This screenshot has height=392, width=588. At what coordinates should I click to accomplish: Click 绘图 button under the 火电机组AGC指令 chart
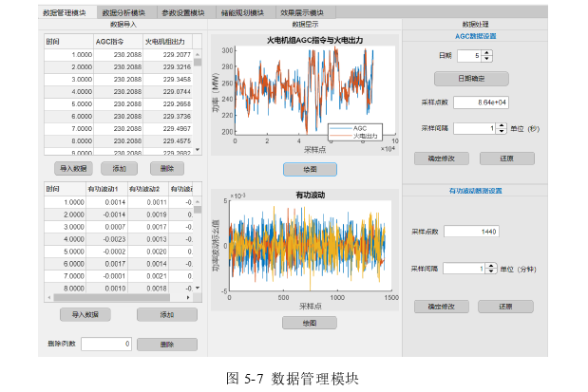[x=310, y=169]
